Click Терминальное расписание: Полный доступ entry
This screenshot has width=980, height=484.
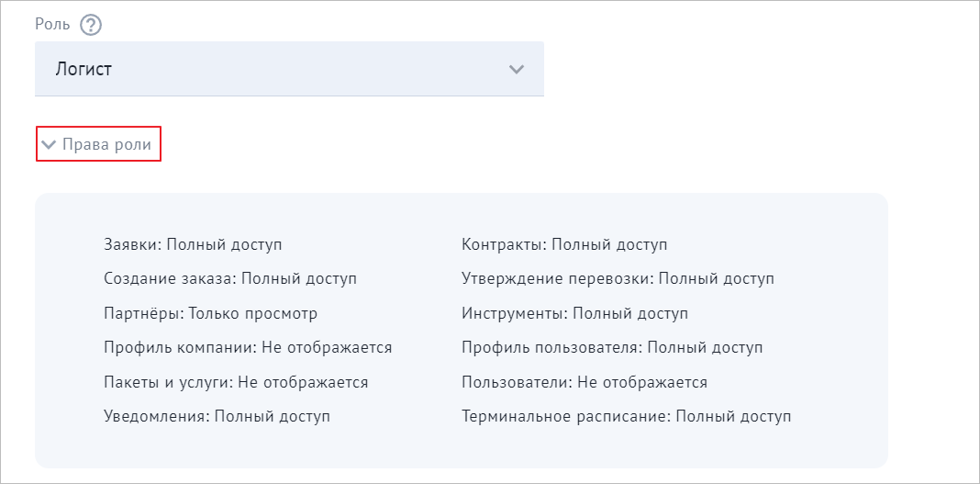point(626,416)
